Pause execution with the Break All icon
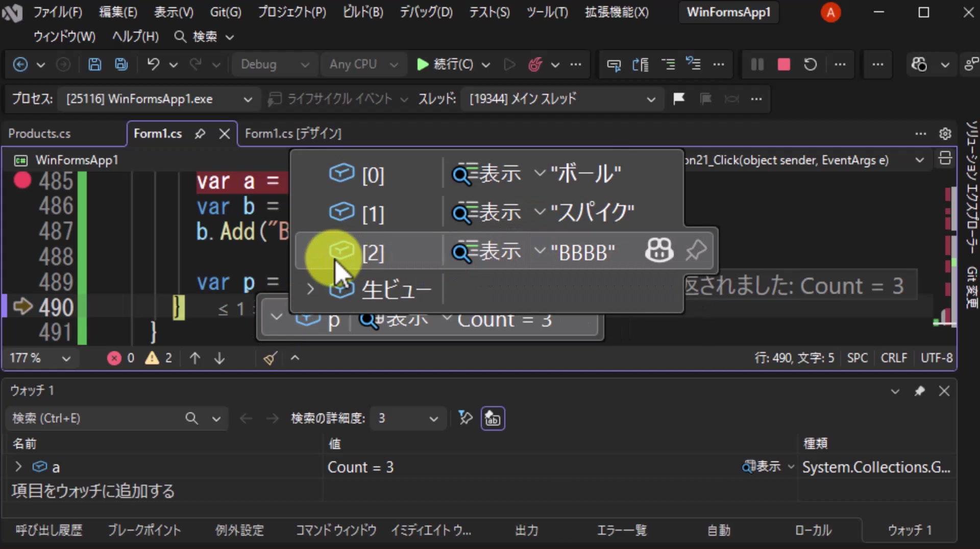 click(757, 64)
